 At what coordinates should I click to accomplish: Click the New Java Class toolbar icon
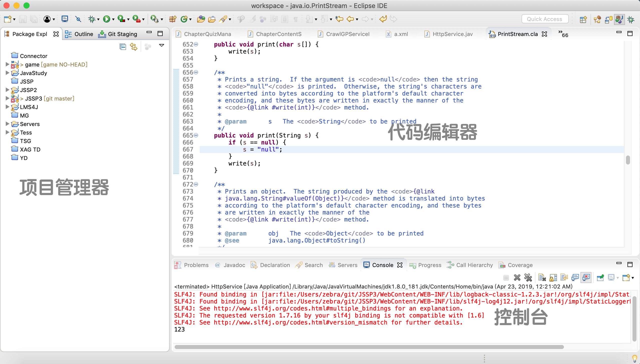(x=184, y=19)
